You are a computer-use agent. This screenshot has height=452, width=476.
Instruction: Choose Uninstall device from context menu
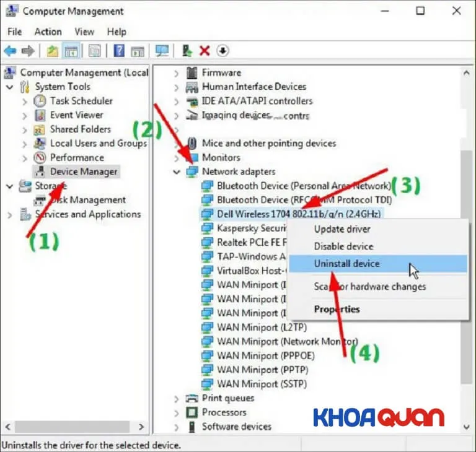click(346, 264)
